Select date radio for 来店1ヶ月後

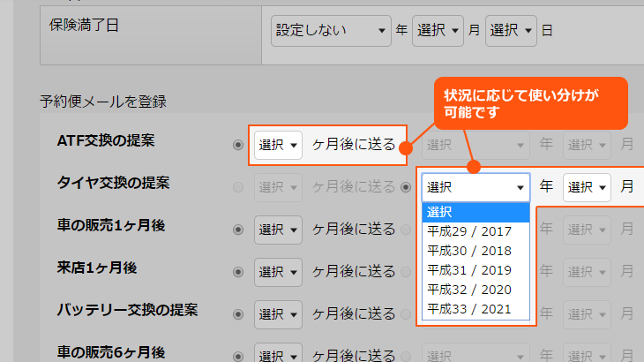(406, 272)
